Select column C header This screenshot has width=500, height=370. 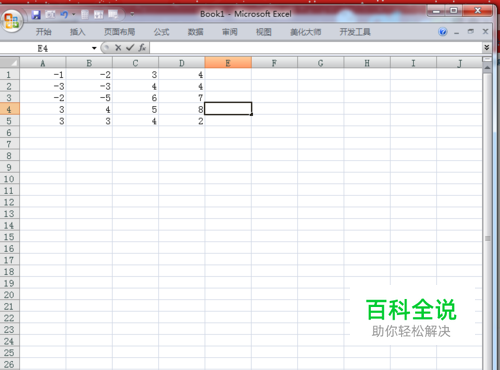[135, 63]
